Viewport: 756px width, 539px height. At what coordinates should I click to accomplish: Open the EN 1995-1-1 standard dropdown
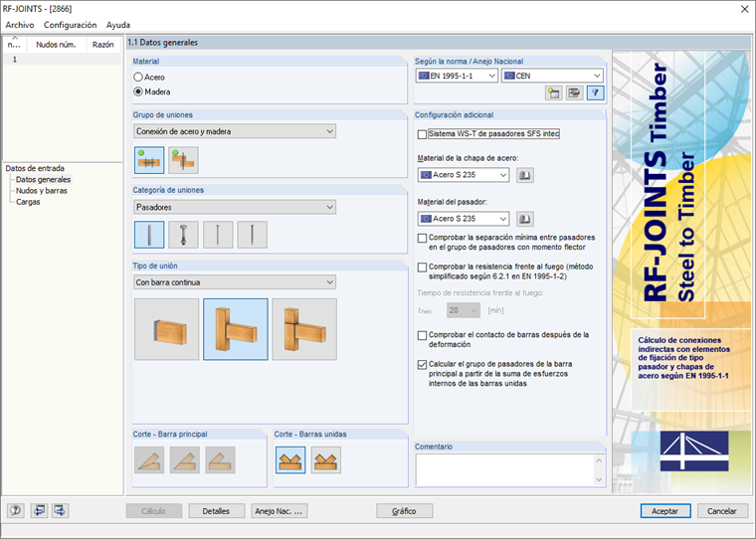pos(457,76)
